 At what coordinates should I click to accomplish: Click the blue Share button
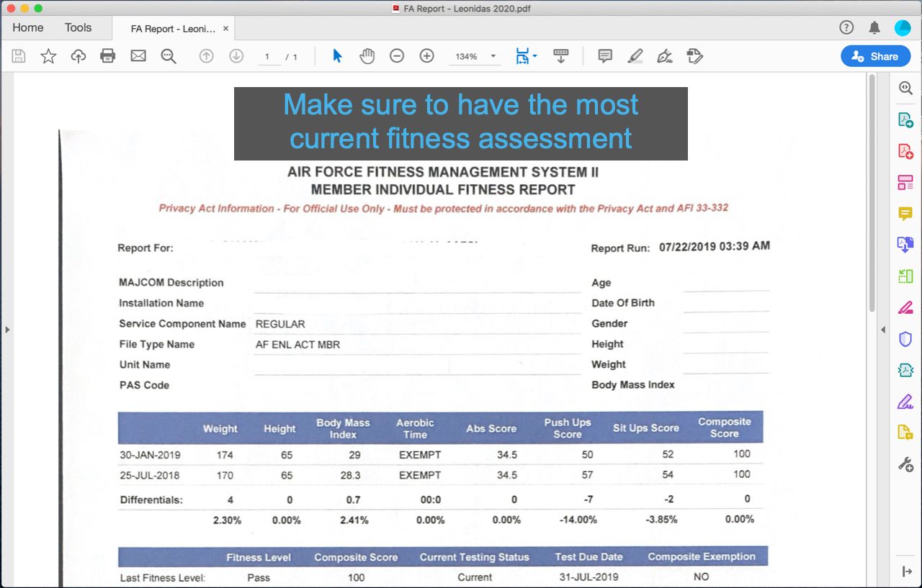coord(875,56)
